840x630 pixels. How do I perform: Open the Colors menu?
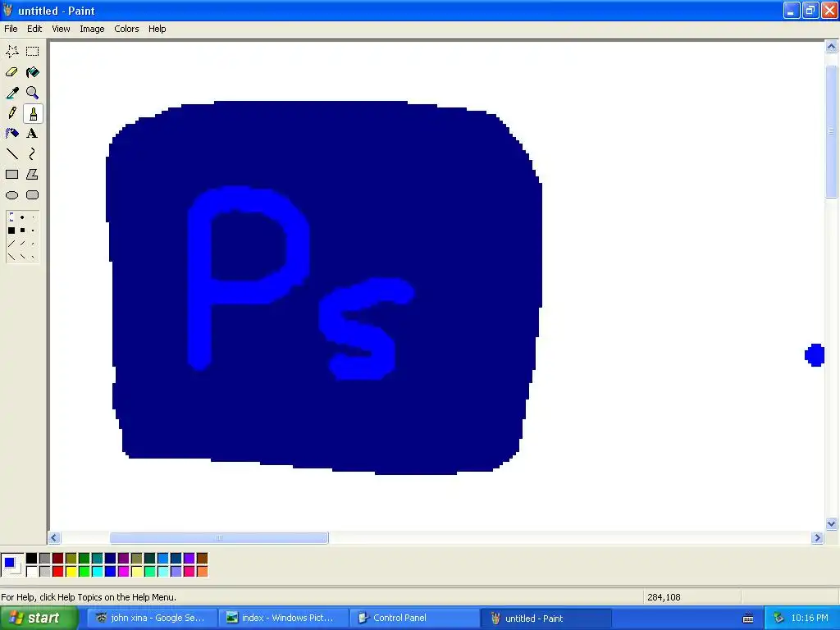point(126,29)
